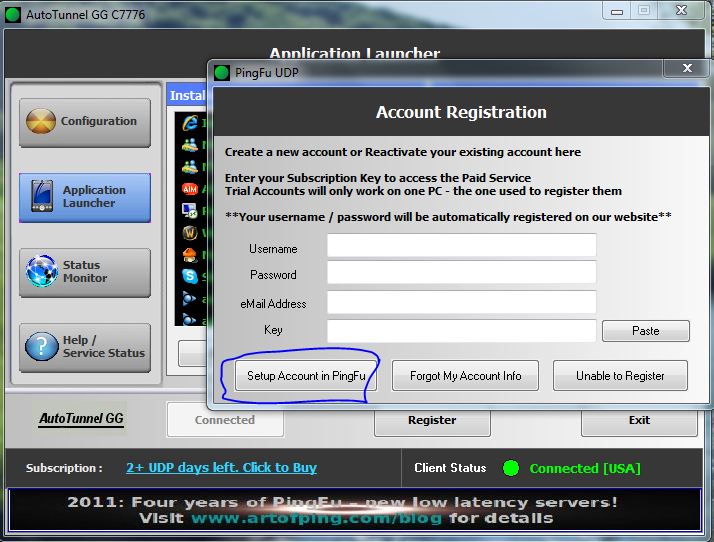Click Setup Account in PingFu
714x542 pixels.
coord(306,376)
